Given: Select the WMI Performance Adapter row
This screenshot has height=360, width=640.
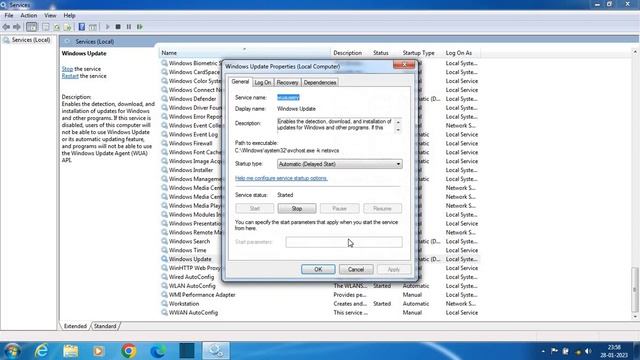Looking at the screenshot, I should [x=319, y=295].
